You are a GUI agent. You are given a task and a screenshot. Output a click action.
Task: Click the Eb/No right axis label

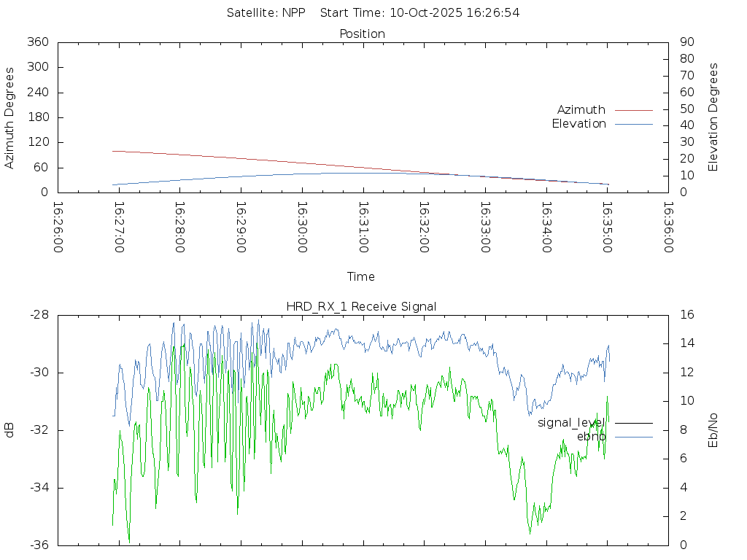(x=713, y=430)
